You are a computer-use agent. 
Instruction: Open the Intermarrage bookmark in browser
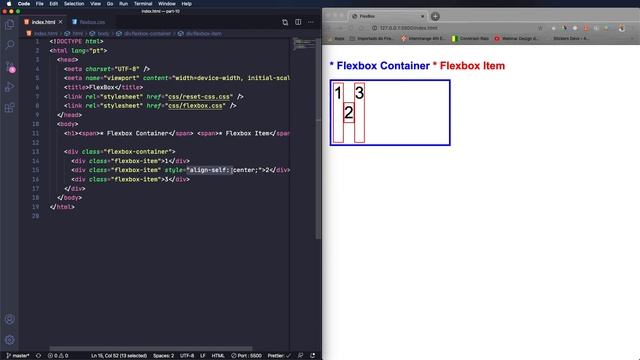point(423,38)
